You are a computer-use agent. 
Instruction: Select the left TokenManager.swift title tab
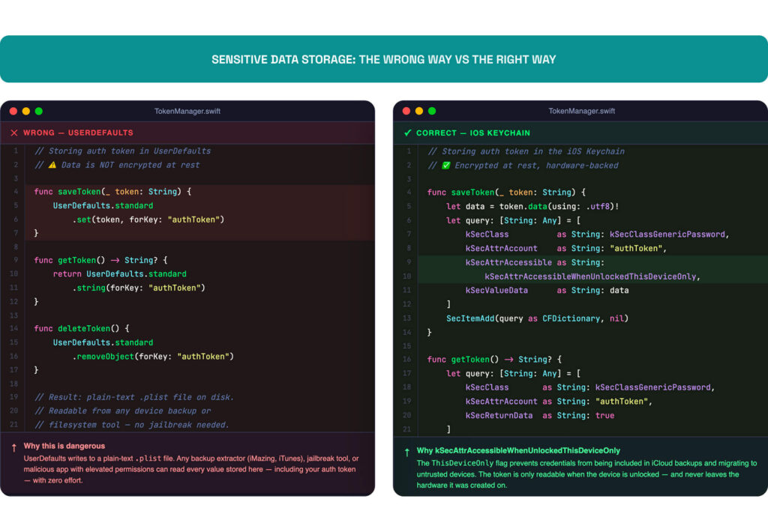point(187,110)
